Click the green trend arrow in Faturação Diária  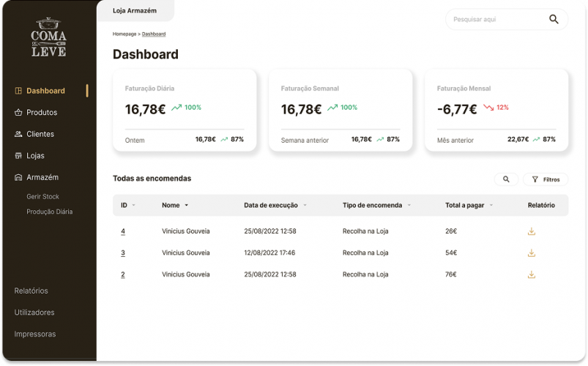click(176, 108)
